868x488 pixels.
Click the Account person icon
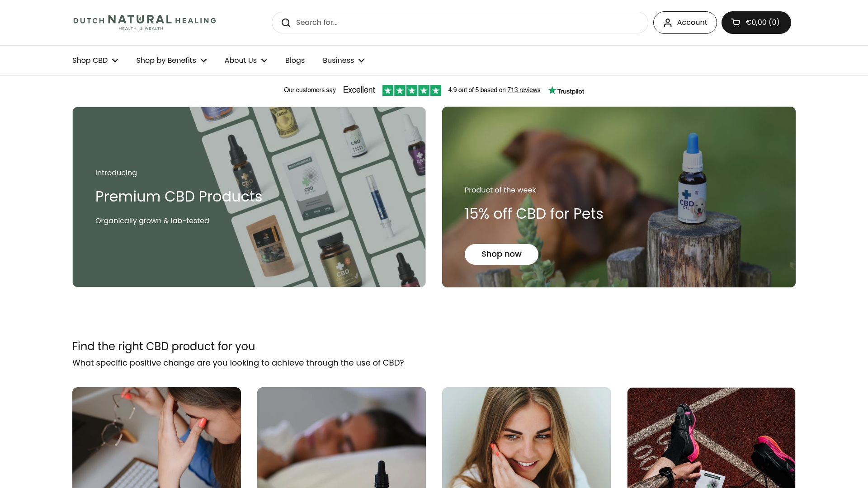(x=668, y=23)
